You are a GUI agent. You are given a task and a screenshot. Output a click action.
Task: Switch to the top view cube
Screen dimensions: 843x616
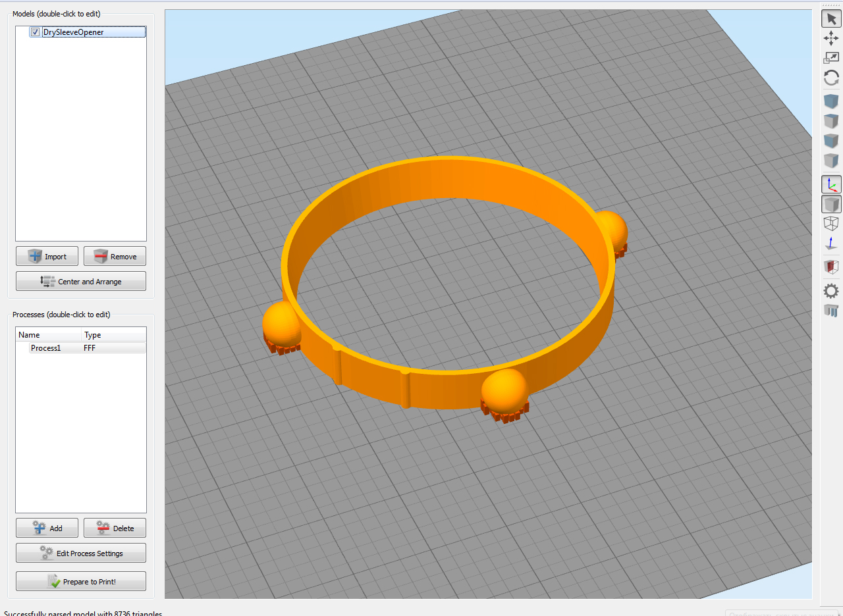click(x=831, y=121)
